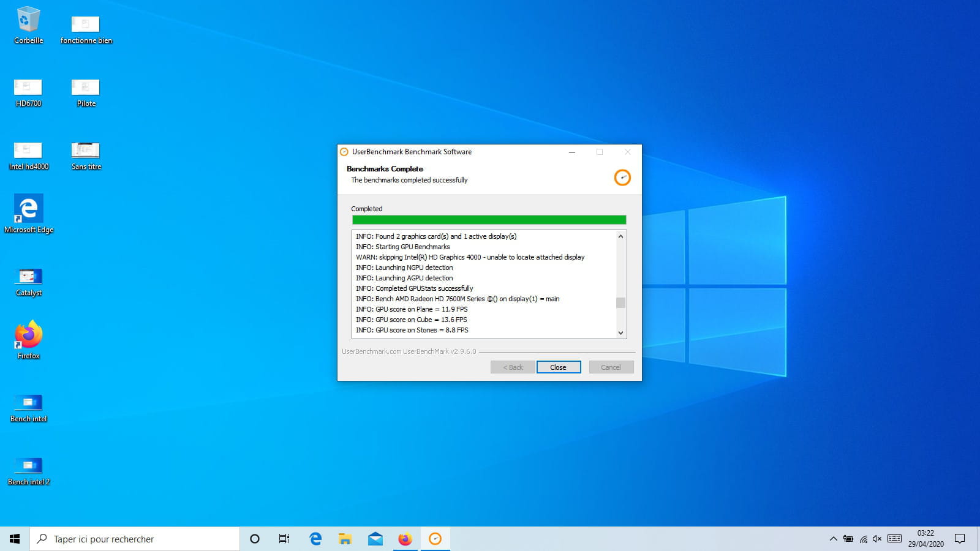Select the Catalyst desktop icon

[x=28, y=282]
